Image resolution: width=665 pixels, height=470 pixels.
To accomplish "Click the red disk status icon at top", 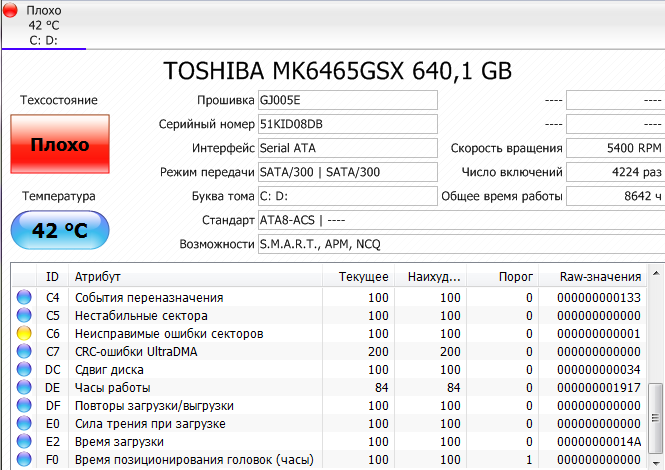I will (10, 10).
